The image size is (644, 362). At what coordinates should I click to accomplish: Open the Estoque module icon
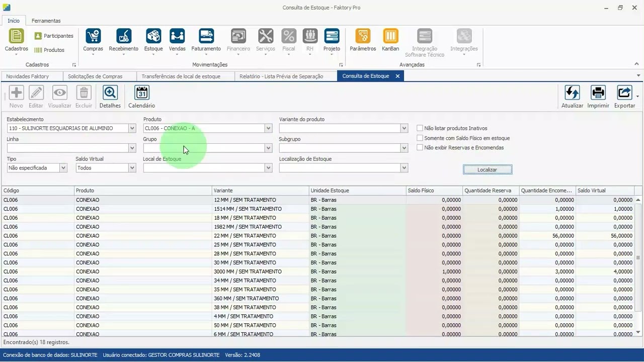[153, 36]
